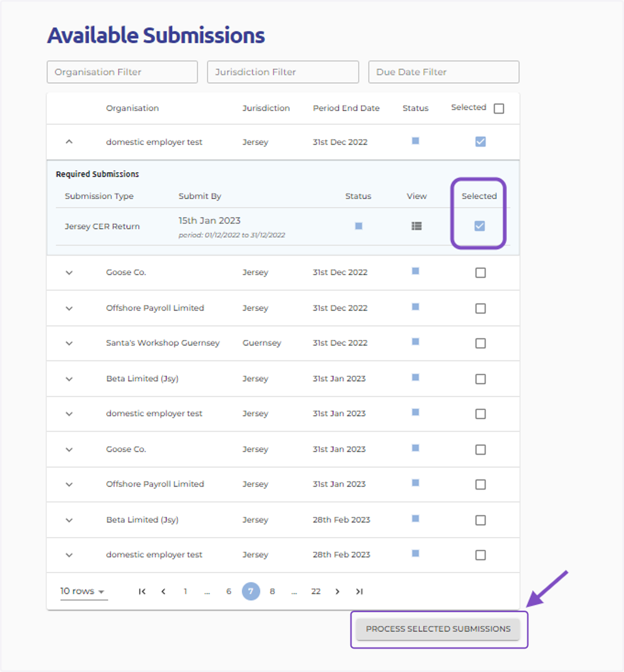The height and width of the screenshot is (672, 624).
Task: Select domestic employer test 28th Feb 2023 checkbox
Action: tap(480, 555)
